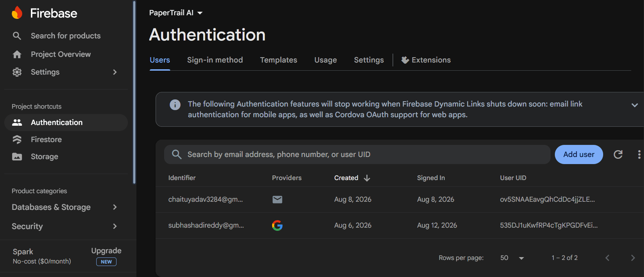The image size is (644, 277).
Task: Click the Providers column header
Action: pos(287,178)
